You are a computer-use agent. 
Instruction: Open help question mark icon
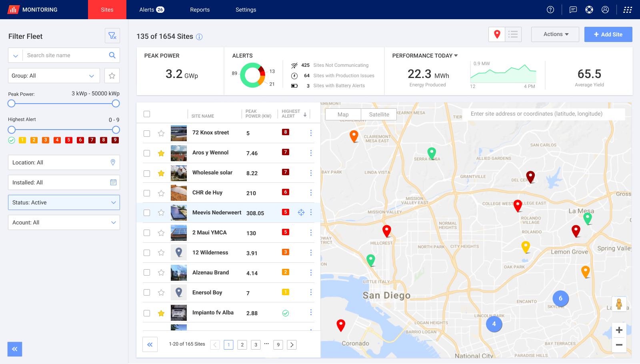[550, 10]
